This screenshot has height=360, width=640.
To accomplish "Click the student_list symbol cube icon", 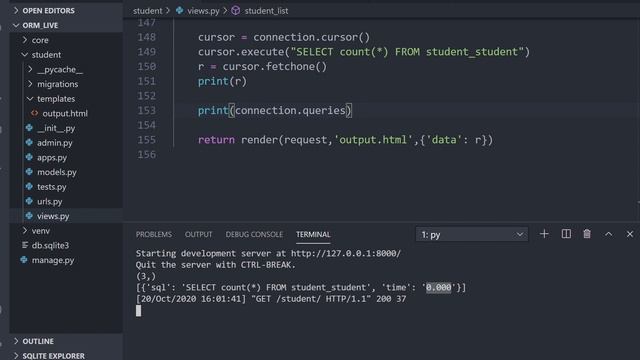I will 236,11.
